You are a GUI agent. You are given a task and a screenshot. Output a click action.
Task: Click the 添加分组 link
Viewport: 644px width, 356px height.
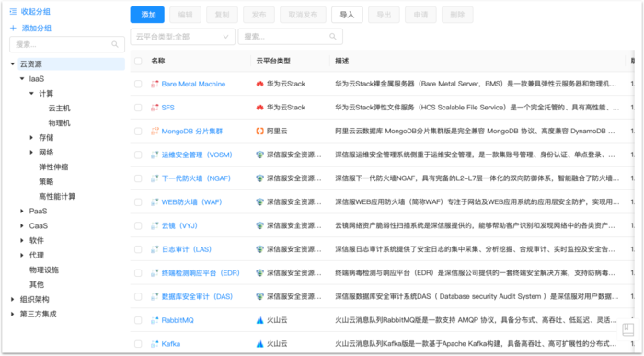click(37, 28)
